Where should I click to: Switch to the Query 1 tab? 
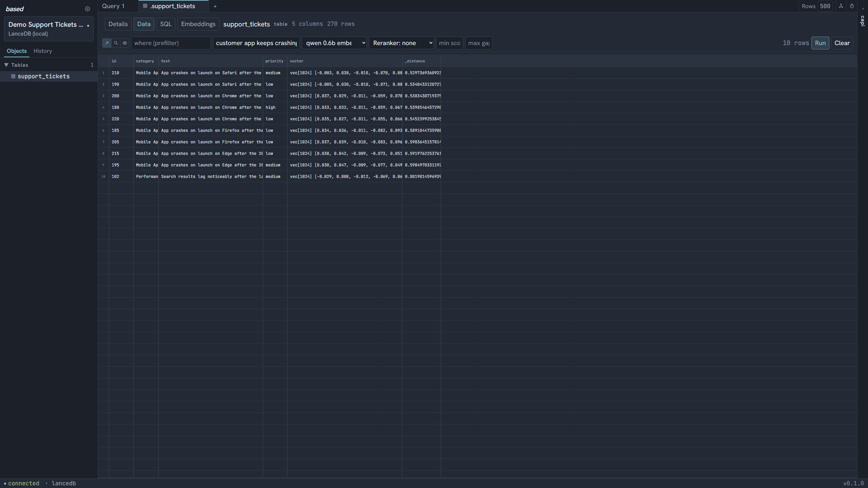click(113, 6)
